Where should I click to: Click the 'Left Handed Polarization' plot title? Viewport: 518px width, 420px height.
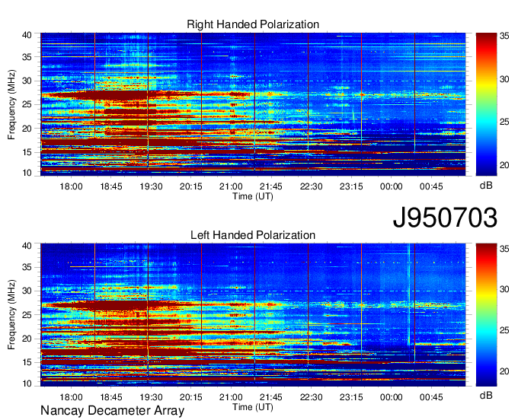pos(253,235)
